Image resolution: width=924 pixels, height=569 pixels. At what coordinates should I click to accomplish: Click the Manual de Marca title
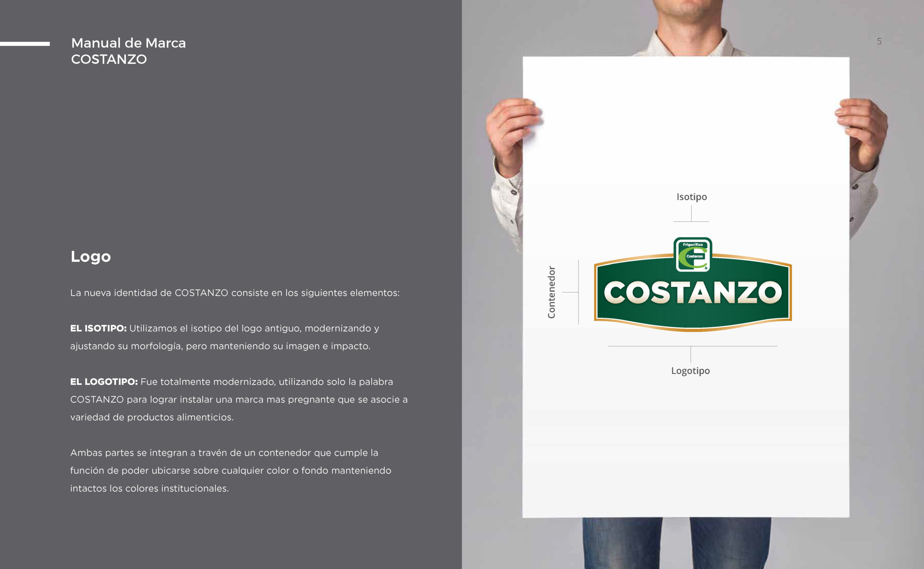point(128,43)
